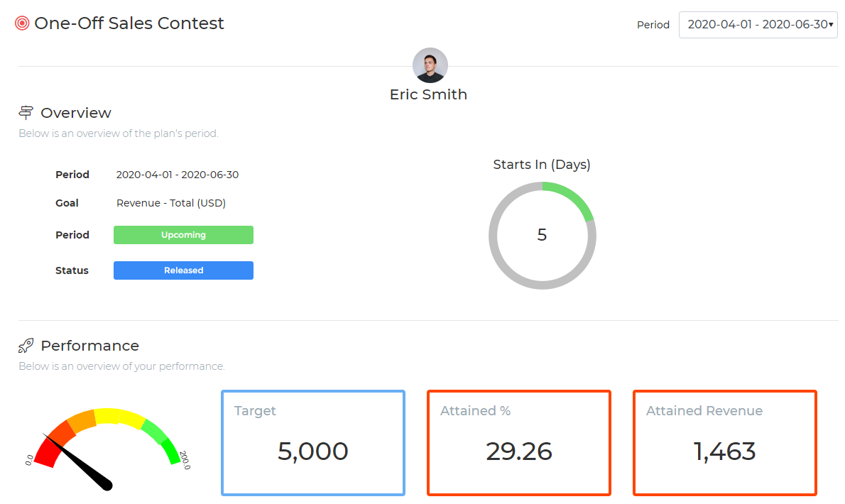
Task: Click the Attained % card
Action: (x=519, y=442)
